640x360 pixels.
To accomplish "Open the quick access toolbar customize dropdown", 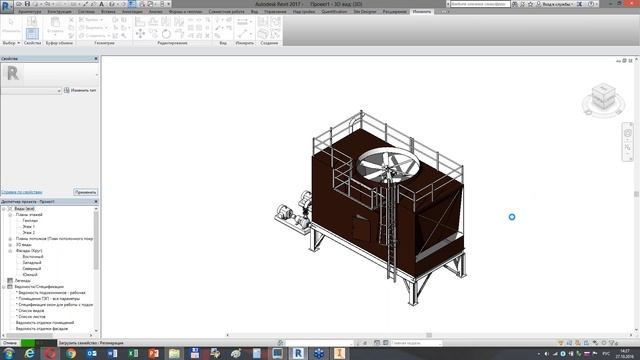I will coord(169,4).
